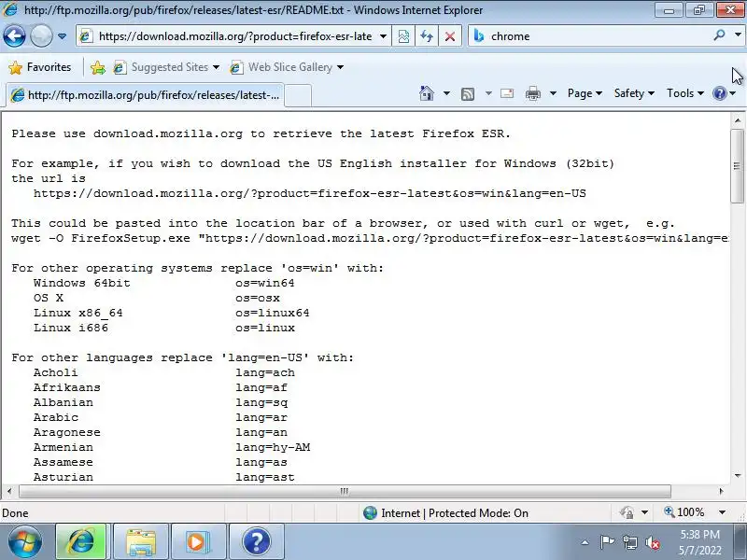Toggle Compatibility View icon
This screenshot has height=560, width=747.
(403, 36)
